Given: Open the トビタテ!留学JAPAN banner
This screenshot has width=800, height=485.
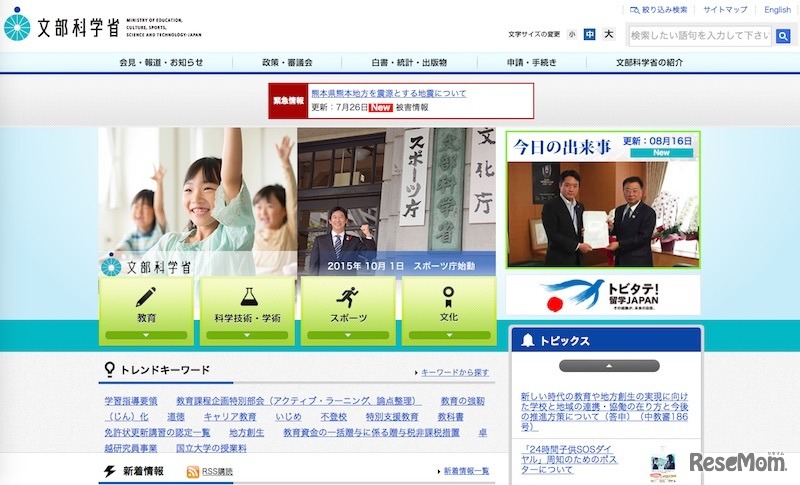Looking at the screenshot, I should (603, 295).
